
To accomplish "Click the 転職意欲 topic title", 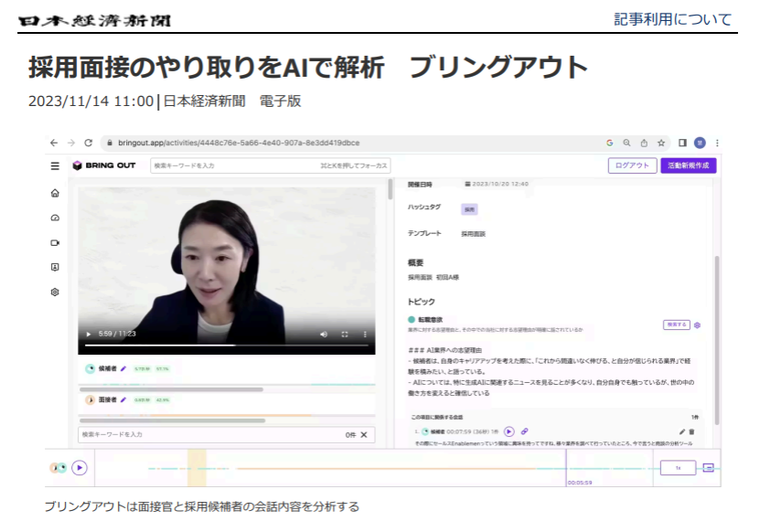I will point(430,320).
